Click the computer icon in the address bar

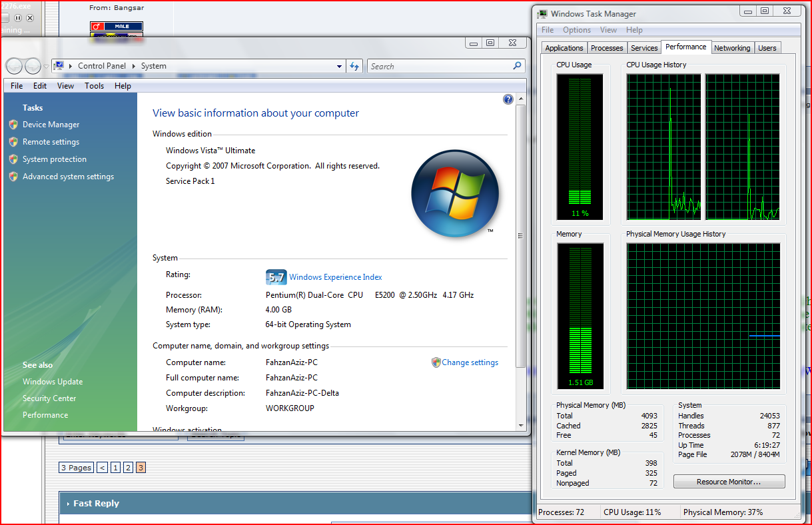[59, 66]
